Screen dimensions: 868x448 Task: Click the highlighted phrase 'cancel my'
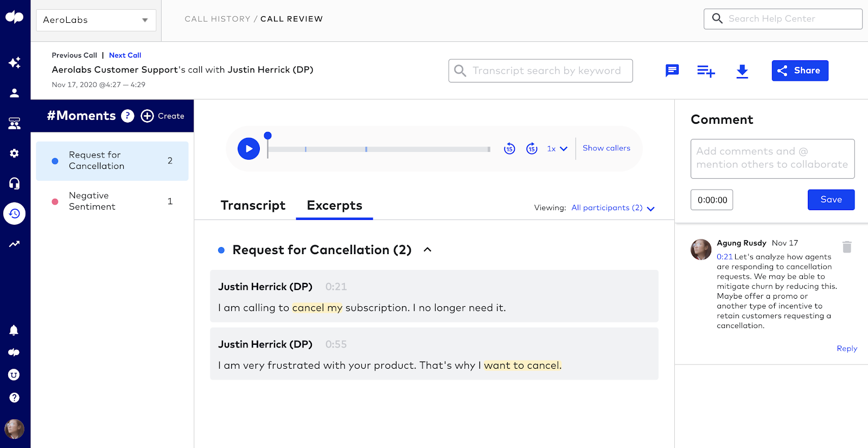317,308
